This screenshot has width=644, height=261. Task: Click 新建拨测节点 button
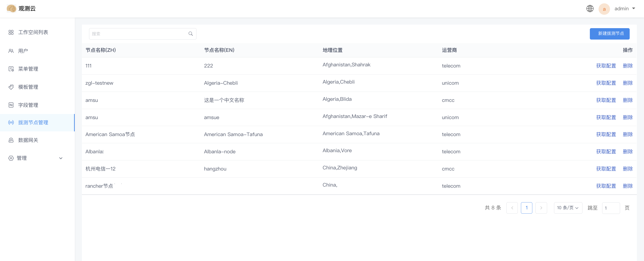click(x=609, y=34)
